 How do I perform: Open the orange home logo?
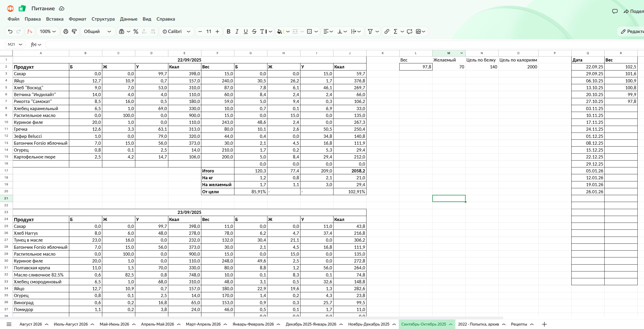(10, 8)
